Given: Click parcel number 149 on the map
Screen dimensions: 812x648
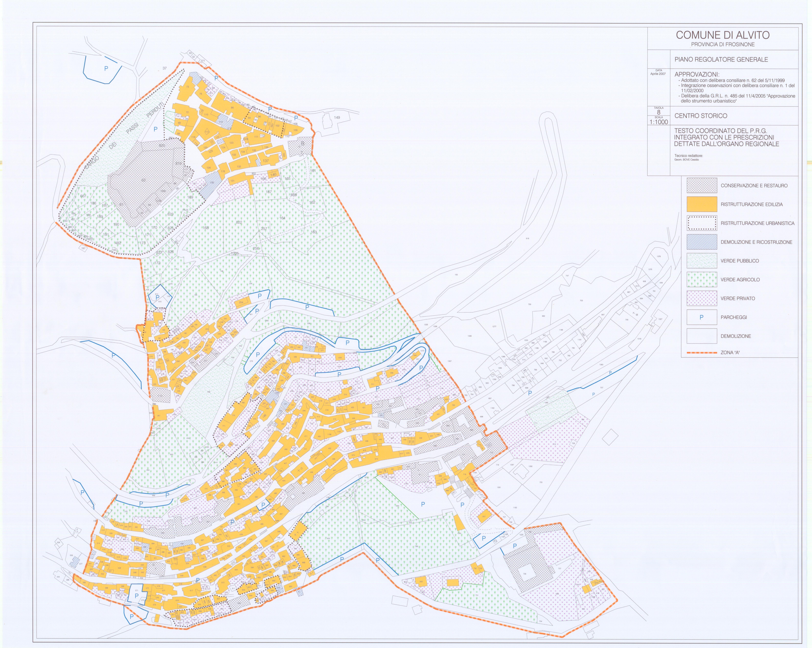Looking at the screenshot, I should click(337, 118).
